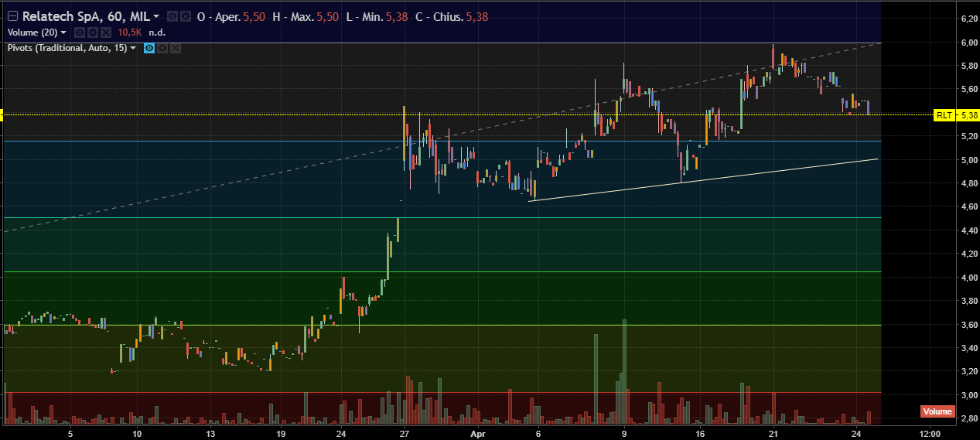Viewport: 980px width, 440px height.
Task: Click the Aper. open value 5,50
Action: click(x=253, y=16)
